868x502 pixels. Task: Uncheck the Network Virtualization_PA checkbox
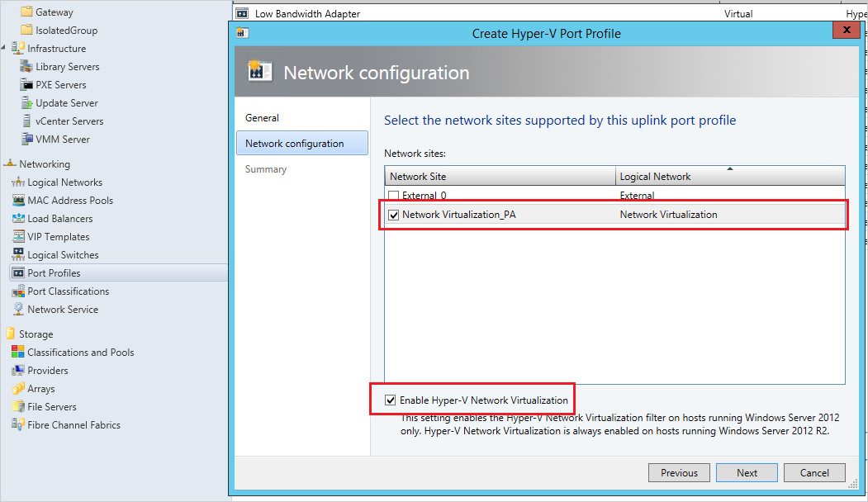coord(393,215)
